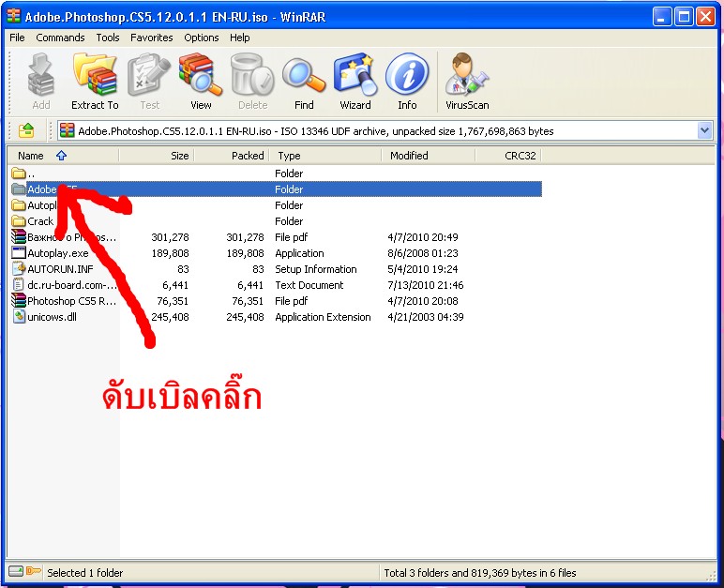Open the Favorites menu
The image size is (724, 588).
(151, 38)
